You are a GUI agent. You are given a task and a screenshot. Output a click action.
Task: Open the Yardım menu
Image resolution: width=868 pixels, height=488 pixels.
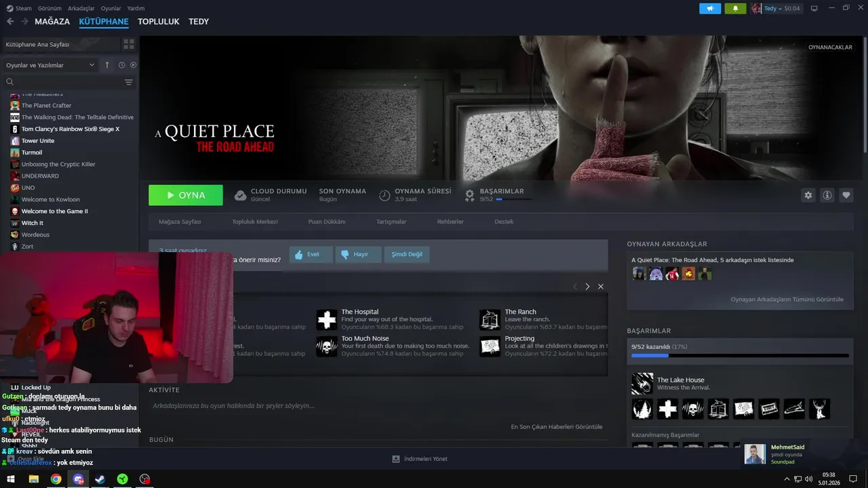pyautogui.click(x=136, y=8)
